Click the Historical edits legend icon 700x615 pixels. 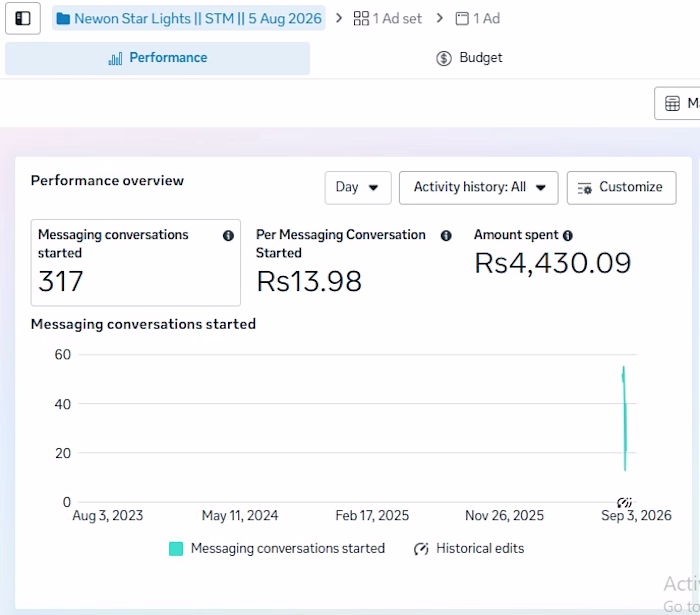(421, 549)
